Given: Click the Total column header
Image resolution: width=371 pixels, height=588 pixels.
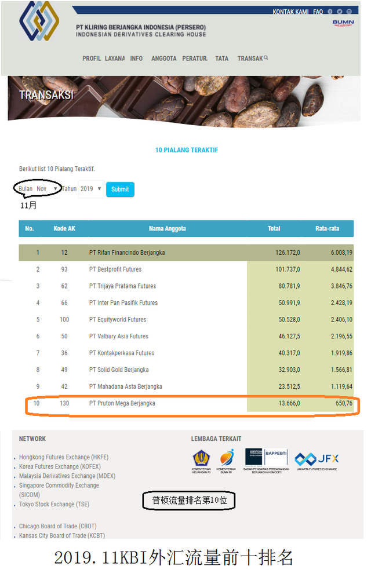Looking at the screenshot, I should (x=274, y=228).
